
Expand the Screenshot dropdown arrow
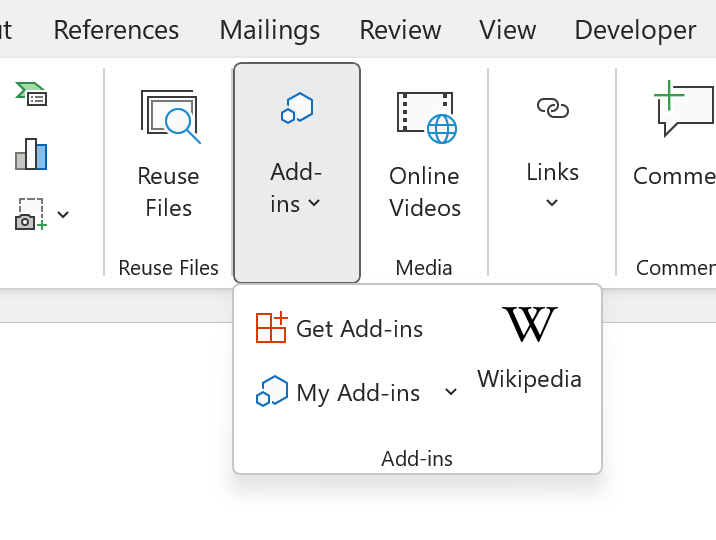pyautogui.click(x=63, y=214)
